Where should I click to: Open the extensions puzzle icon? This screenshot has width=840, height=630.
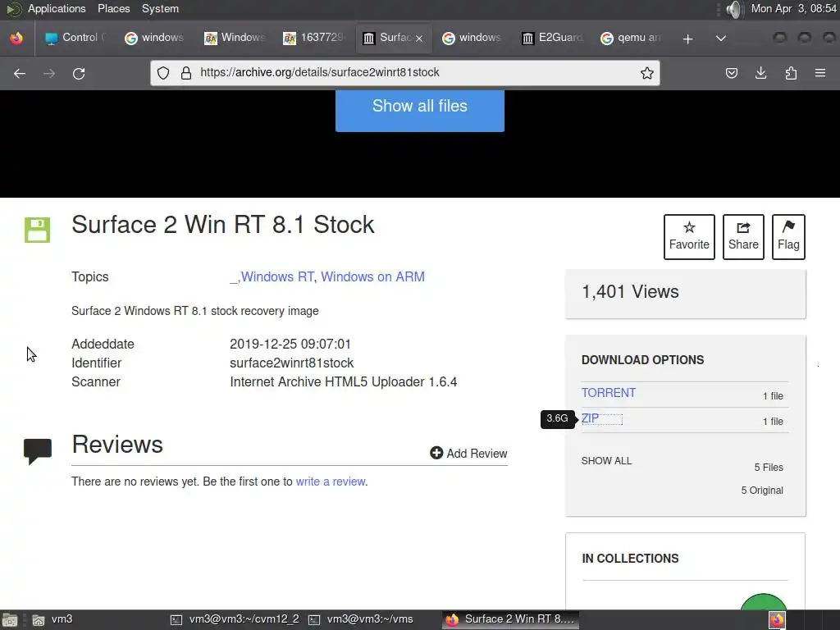point(791,73)
